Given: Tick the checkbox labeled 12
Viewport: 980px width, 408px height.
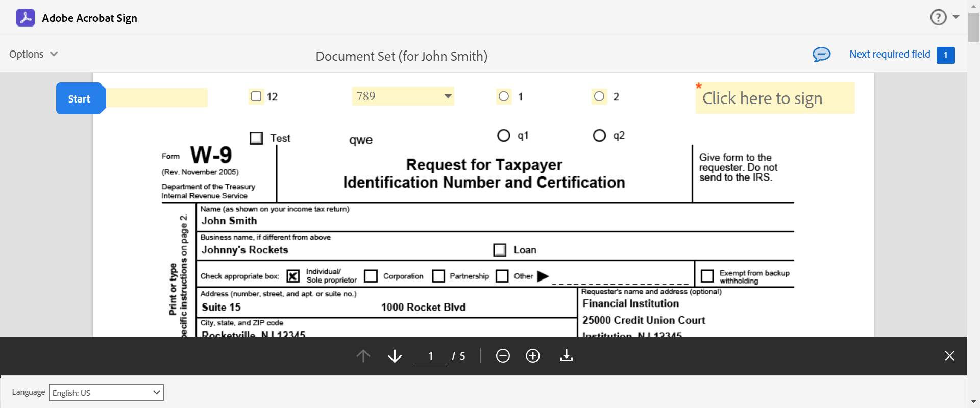Looking at the screenshot, I should coord(256,96).
